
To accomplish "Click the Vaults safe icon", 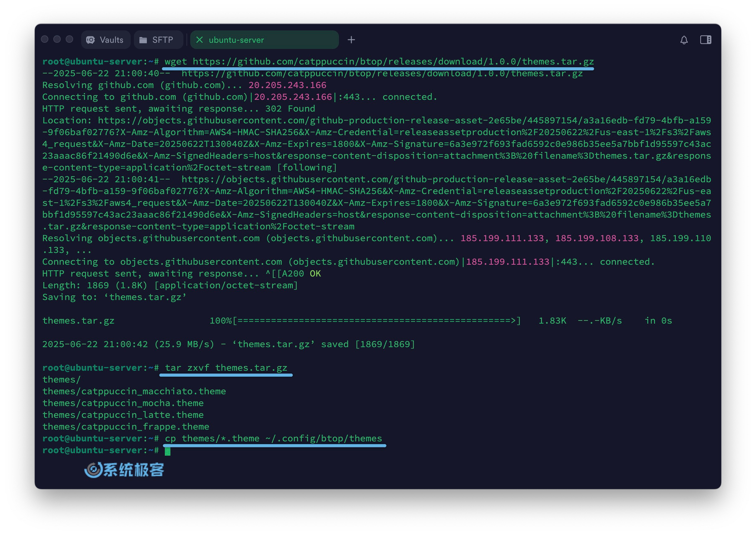I will point(90,40).
